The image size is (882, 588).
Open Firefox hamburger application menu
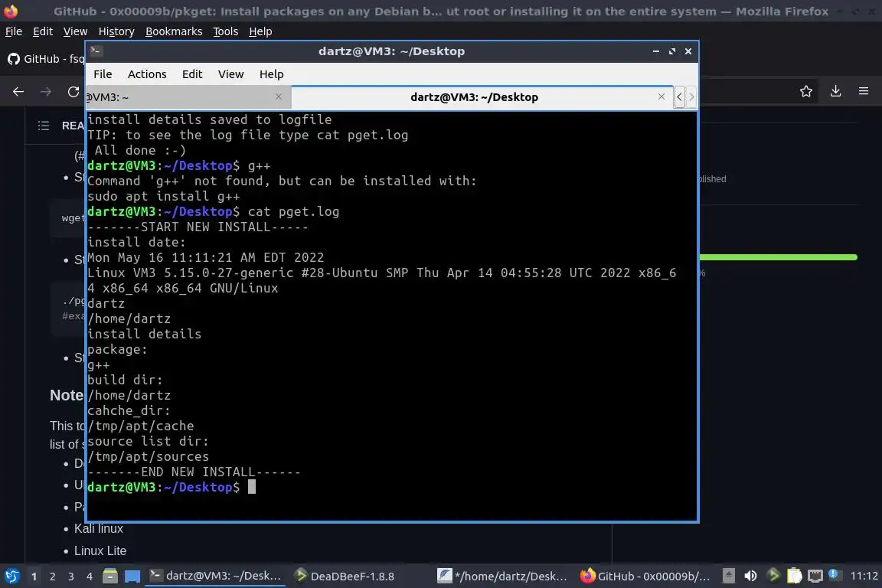point(864,91)
